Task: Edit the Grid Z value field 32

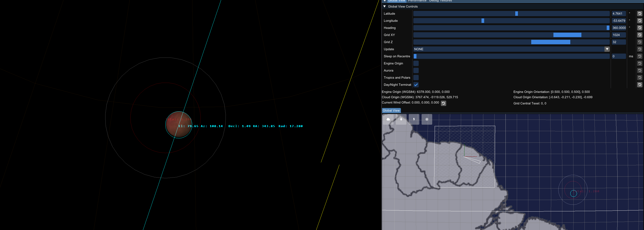Action: tap(619, 42)
